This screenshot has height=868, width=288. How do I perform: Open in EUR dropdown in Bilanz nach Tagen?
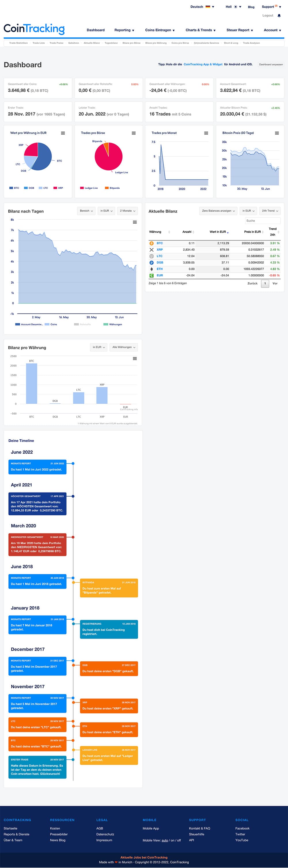(x=106, y=211)
